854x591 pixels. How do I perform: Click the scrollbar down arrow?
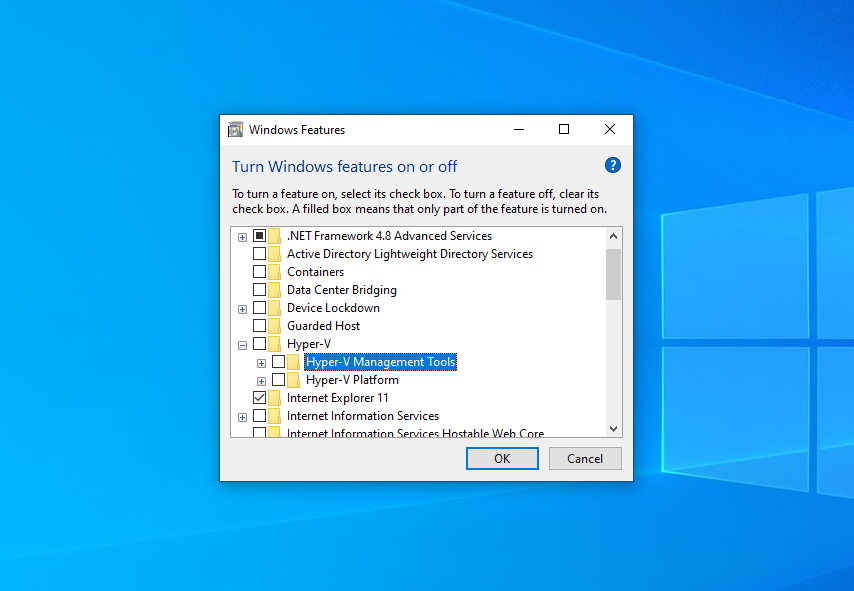tap(613, 429)
